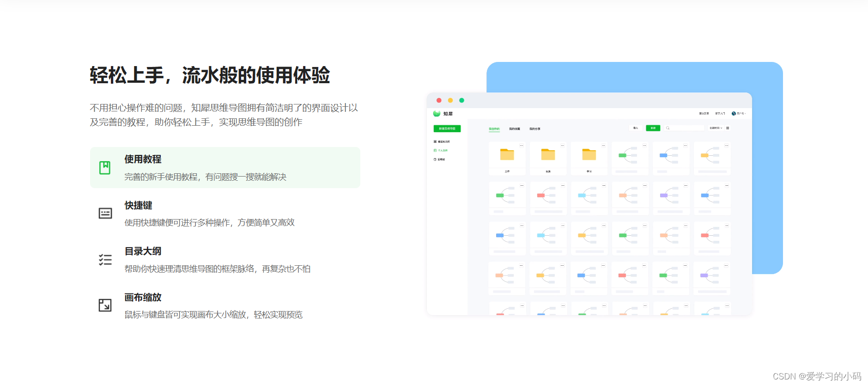The image size is (868, 385).
Task: Open the first-row yellow mind map thumbnail
Action: coord(712,159)
